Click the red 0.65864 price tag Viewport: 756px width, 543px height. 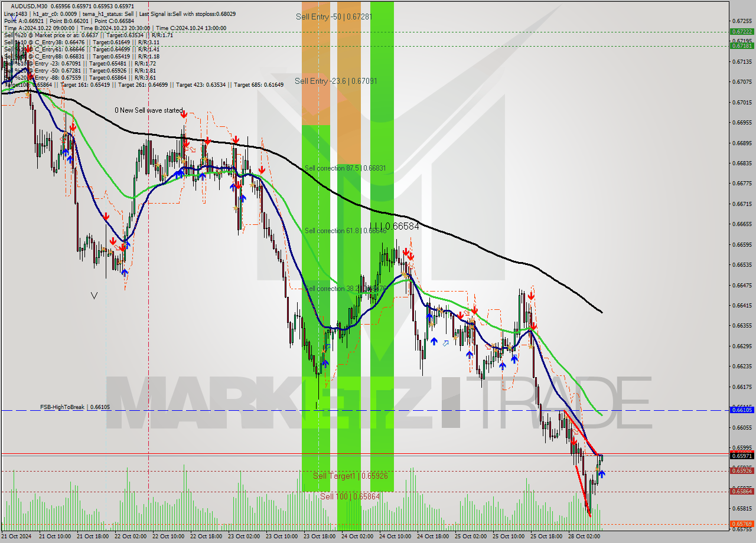tap(742, 491)
